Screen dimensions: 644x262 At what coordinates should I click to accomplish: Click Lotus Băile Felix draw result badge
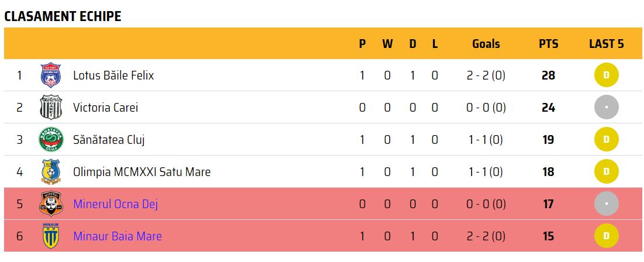pyautogui.click(x=606, y=75)
